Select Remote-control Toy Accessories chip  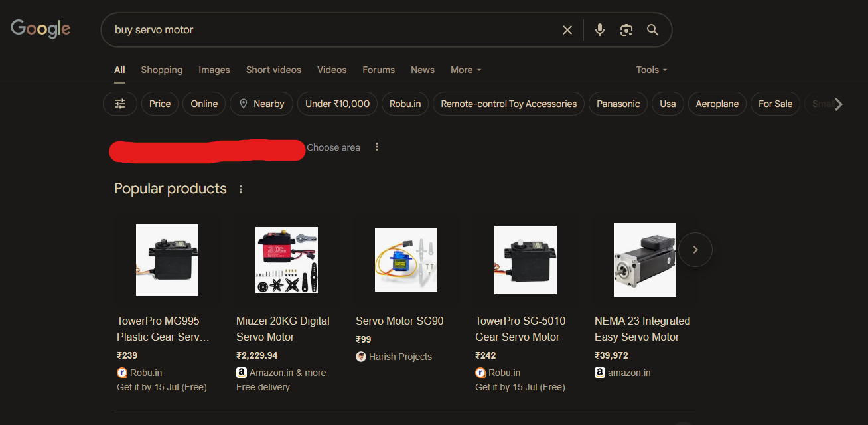coord(509,104)
